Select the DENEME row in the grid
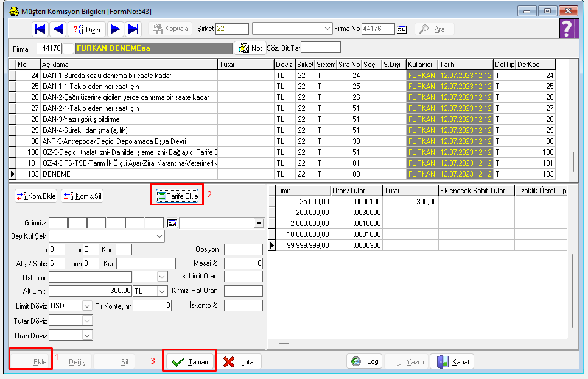588x379 pixels. click(x=128, y=174)
